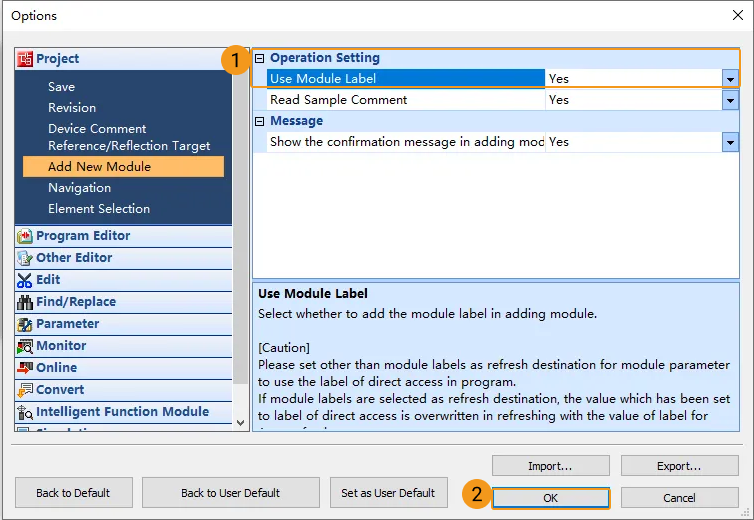Screen dimensions: 754x520
Task: Click the Import... button
Action: (550, 466)
